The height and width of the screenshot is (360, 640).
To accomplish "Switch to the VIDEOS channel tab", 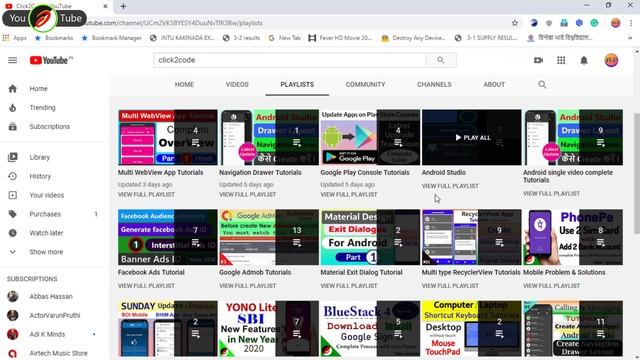I will (x=237, y=84).
